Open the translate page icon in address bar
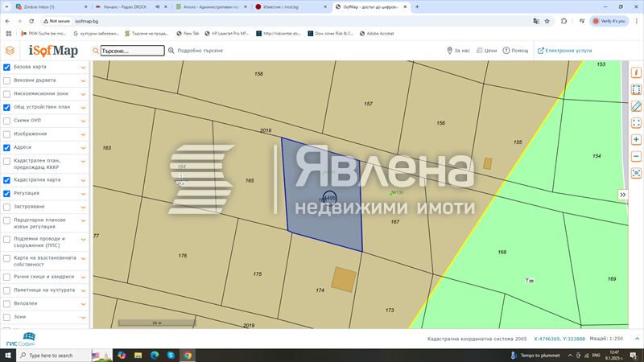 (x=536, y=21)
